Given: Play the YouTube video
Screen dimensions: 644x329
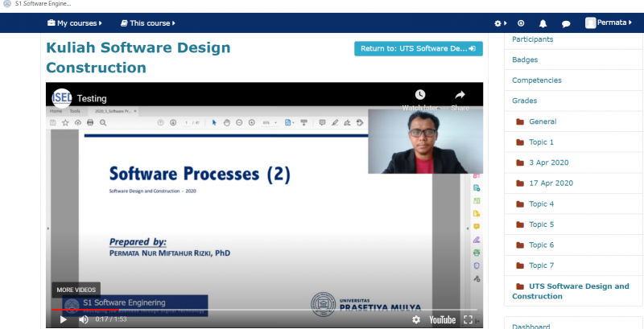Looking at the screenshot, I should coord(64,319).
